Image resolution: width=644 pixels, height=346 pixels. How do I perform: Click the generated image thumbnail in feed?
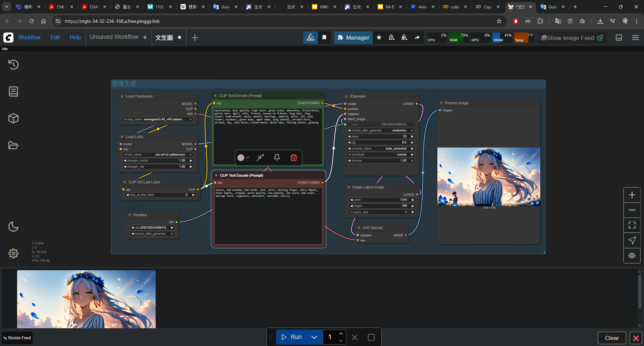click(x=86, y=299)
